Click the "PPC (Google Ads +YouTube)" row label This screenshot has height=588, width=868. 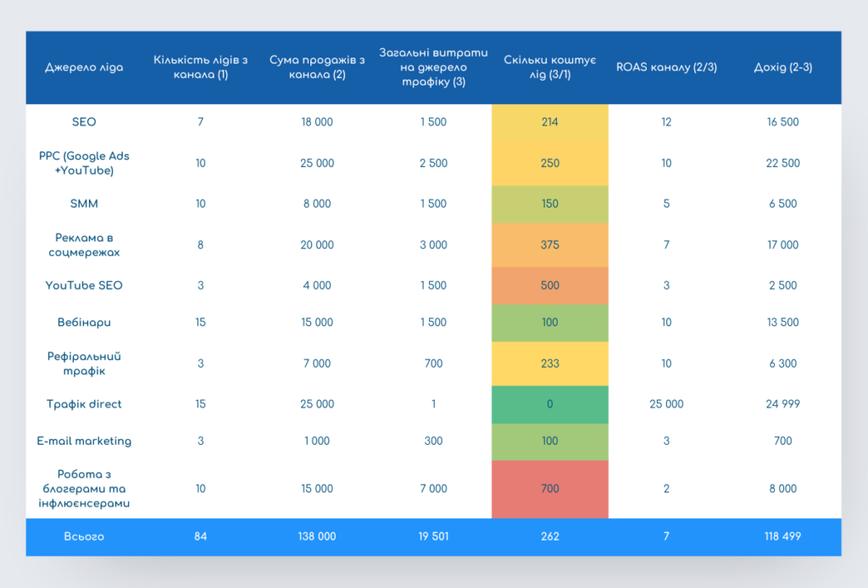click(x=84, y=164)
